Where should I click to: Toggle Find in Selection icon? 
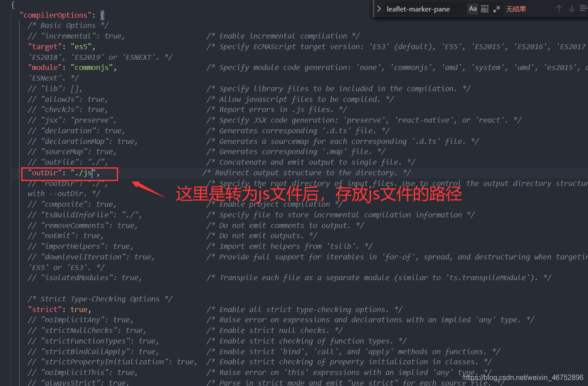[583, 9]
